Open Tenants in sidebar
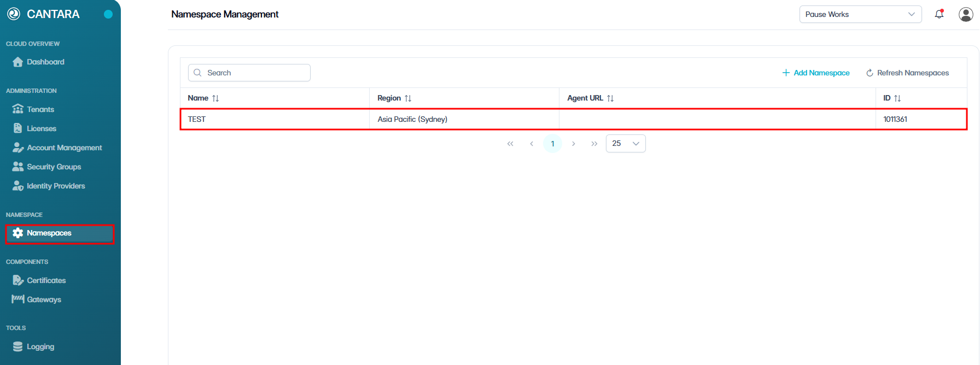 click(x=40, y=109)
